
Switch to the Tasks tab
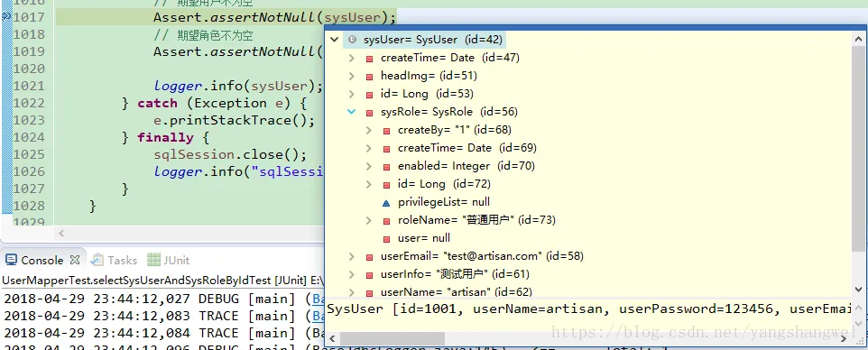tap(115, 261)
